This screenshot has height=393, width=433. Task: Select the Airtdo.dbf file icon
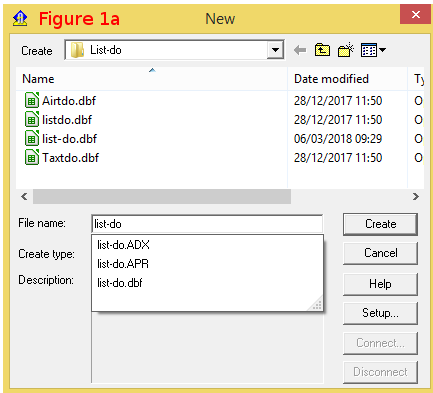point(32,100)
